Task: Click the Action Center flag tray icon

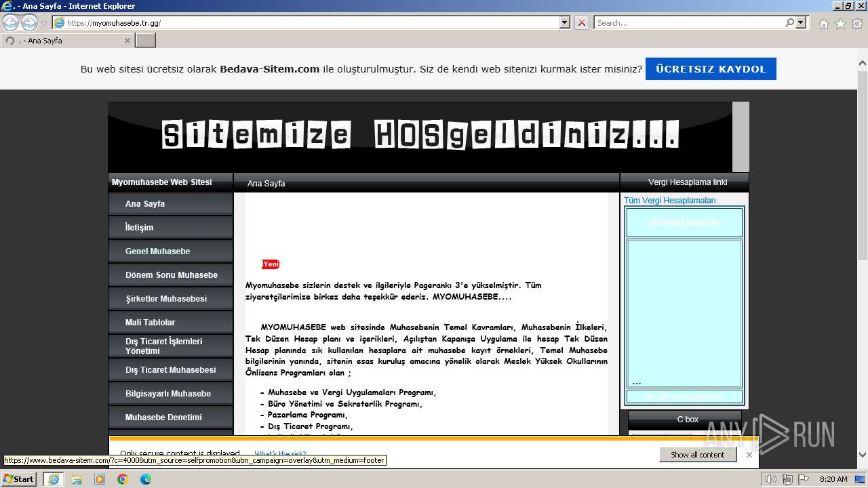Action: click(x=804, y=479)
